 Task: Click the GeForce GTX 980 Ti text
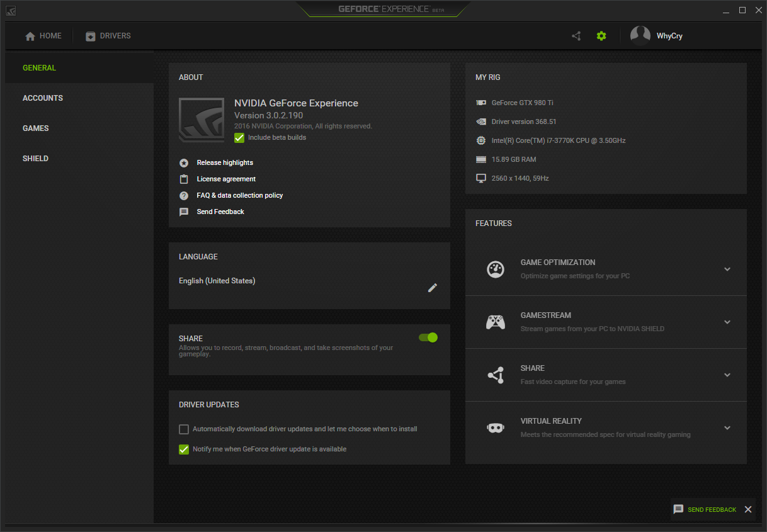click(x=523, y=103)
